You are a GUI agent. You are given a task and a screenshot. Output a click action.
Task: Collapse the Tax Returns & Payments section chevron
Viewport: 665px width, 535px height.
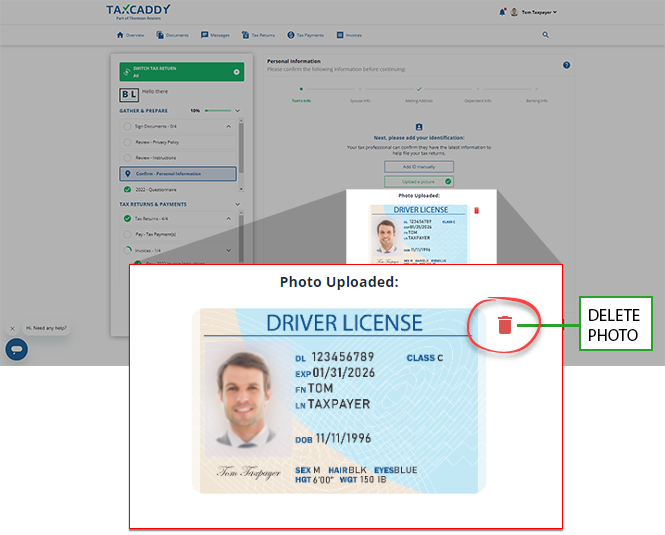[238, 204]
